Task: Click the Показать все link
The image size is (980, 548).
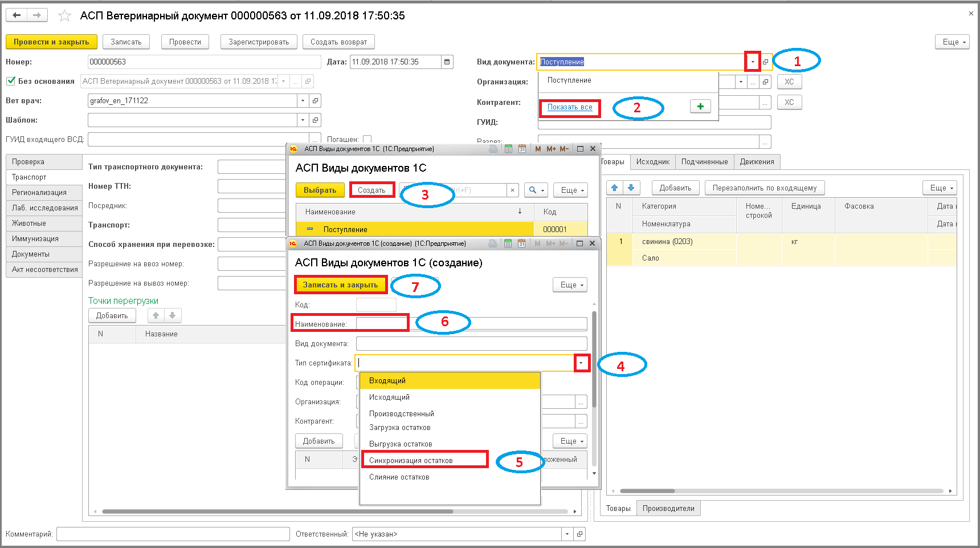Action: coord(570,107)
